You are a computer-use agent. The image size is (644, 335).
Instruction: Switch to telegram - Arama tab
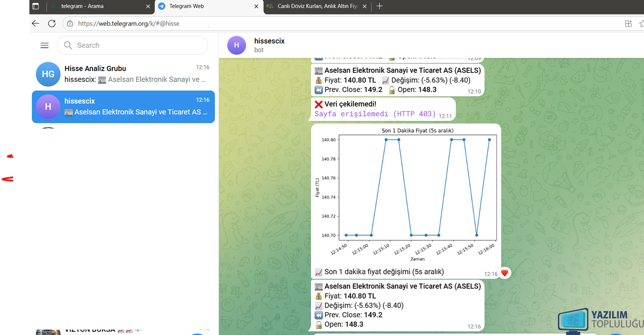(101, 6)
